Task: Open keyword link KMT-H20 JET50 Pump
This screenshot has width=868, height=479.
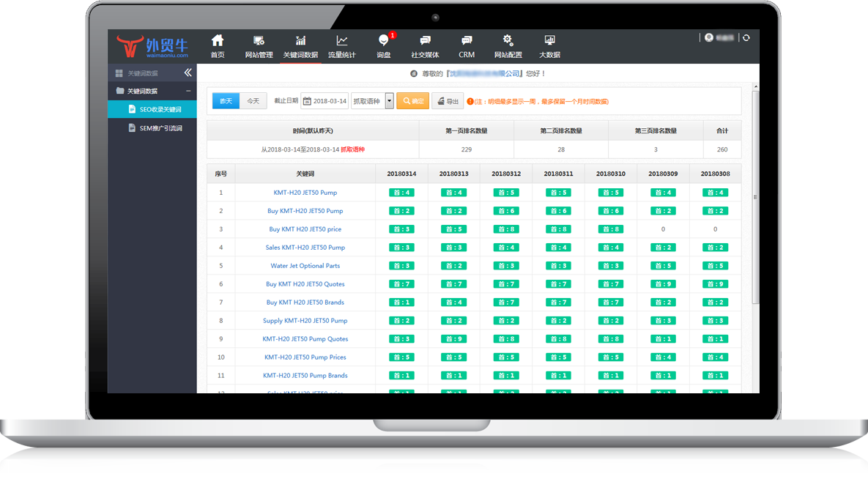Action: click(305, 193)
